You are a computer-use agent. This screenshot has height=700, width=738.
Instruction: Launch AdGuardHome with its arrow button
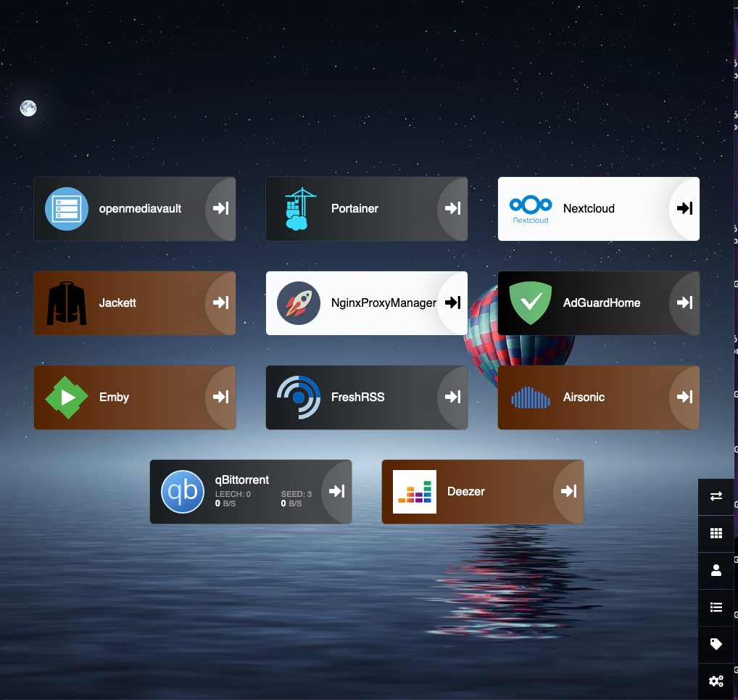[x=685, y=302]
